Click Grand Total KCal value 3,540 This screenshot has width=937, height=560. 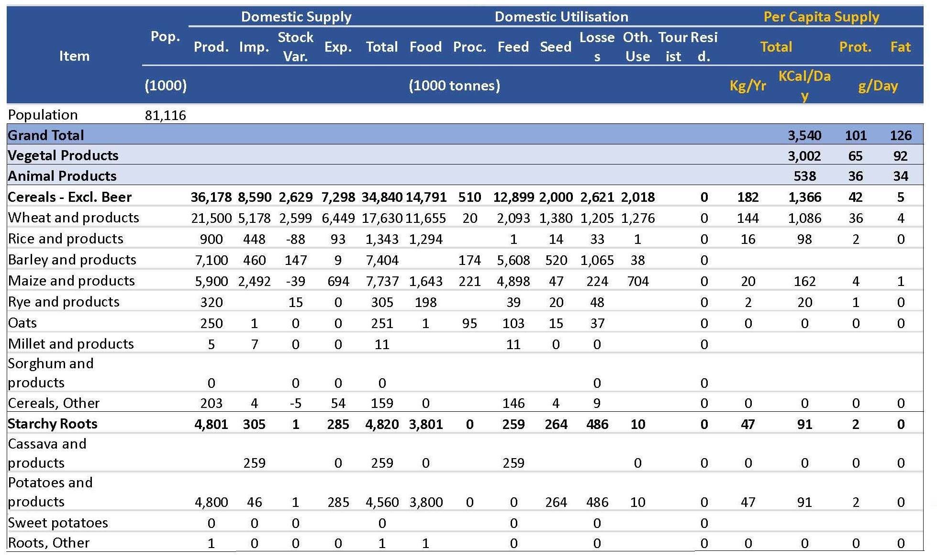coord(804,135)
